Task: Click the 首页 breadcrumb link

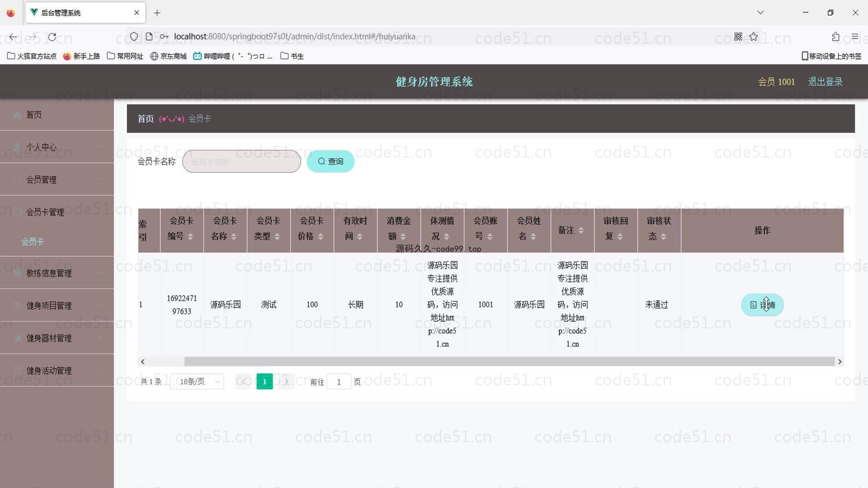Action: point(146,119)
